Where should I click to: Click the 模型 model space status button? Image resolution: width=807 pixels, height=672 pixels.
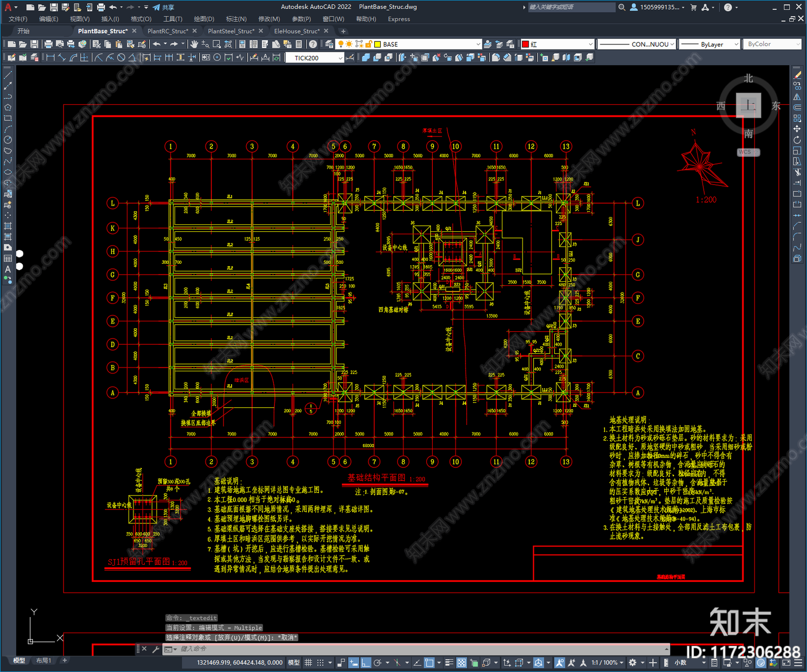[x=294, y=662]
